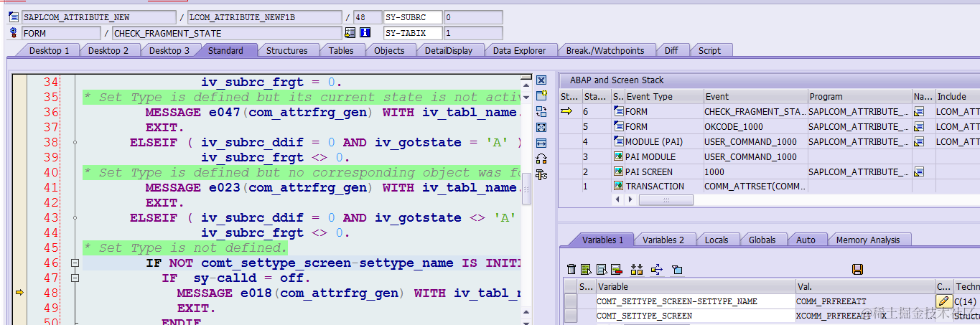
Task: Click the Event Type column header
Action: [x=663, y=96]
